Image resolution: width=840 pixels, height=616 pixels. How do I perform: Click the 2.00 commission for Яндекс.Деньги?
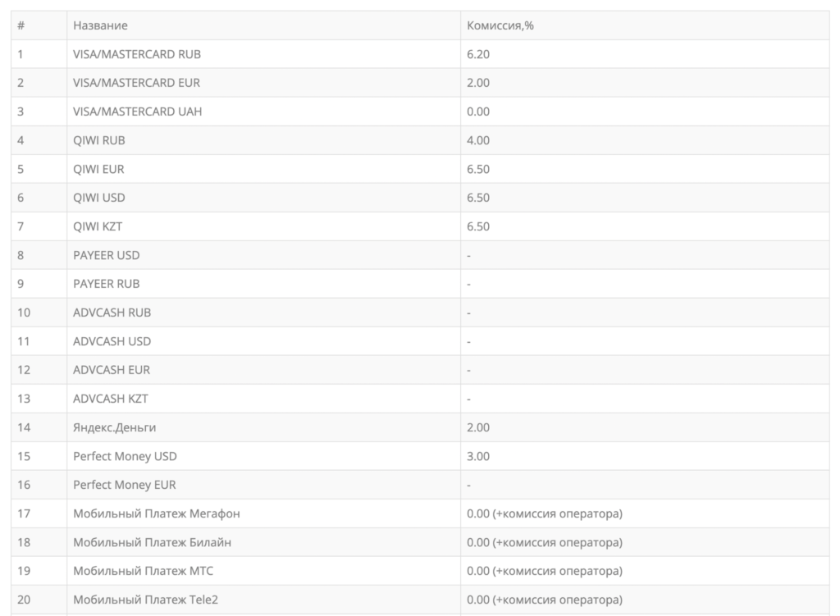[x=478, y=427]
